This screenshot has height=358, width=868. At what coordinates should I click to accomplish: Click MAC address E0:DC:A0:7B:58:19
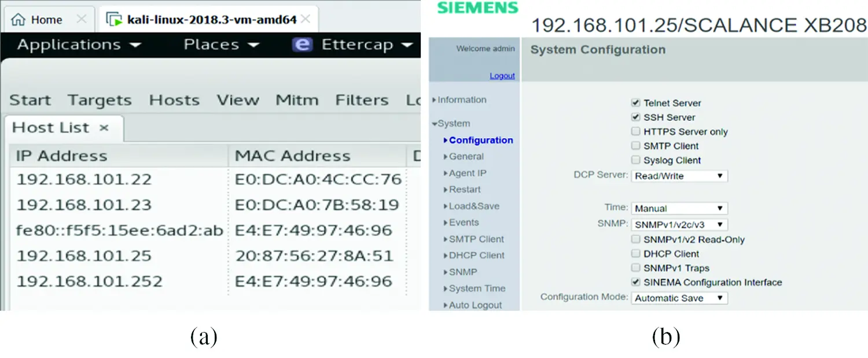[x=317, y=205]
